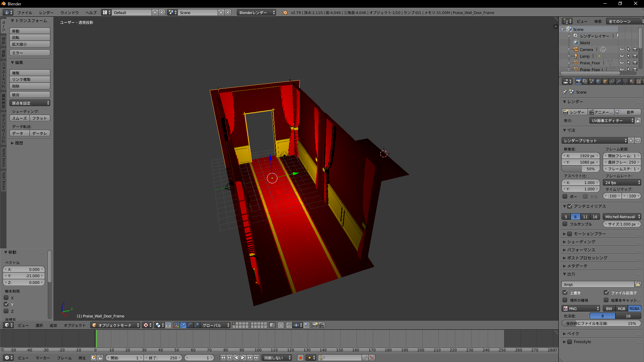Viewport: 644px width, 362px height.
Task: Disable the Anti-Aliasing checkbox
Action: tap(570, 206)
